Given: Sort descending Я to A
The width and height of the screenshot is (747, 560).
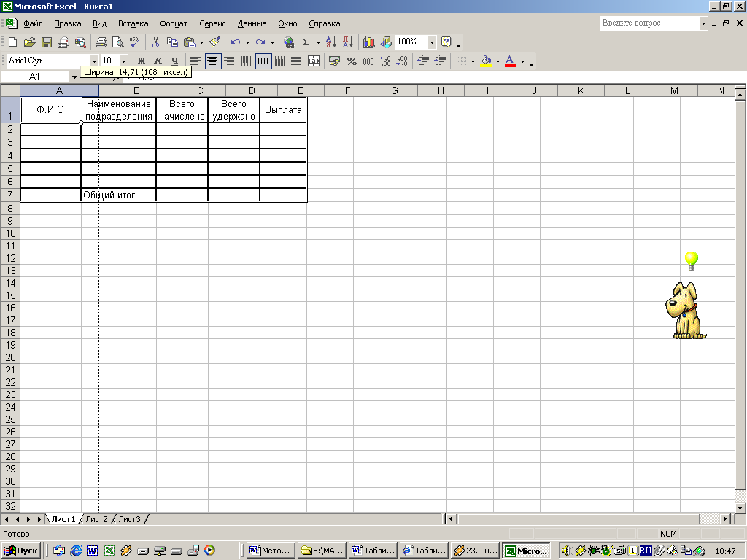Looking at the screenshot, I should click(348, 42).
